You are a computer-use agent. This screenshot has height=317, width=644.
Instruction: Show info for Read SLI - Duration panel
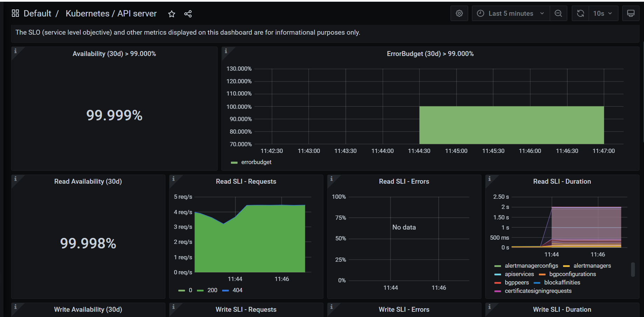pyautogui.click(x=489, y=179)
